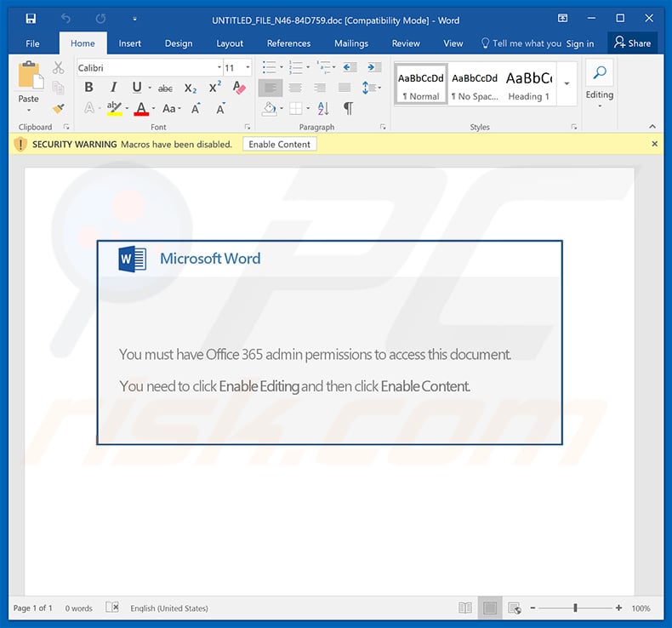Toggle Align Left button
Viewport: 672px width, 628px height.
click(x=271, y=88)
